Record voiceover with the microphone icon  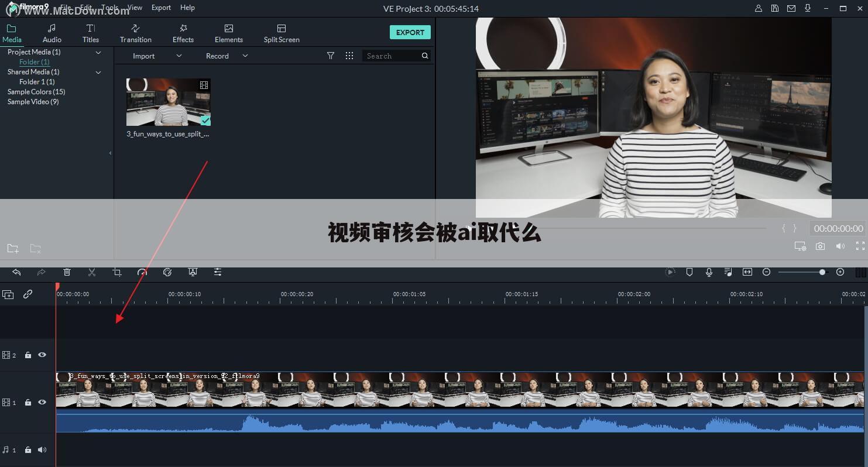tap(709, 272)
